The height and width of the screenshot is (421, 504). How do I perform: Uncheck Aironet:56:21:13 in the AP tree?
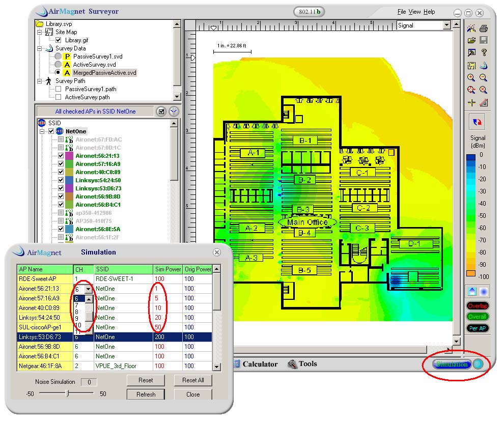click(x=61, y=156)
